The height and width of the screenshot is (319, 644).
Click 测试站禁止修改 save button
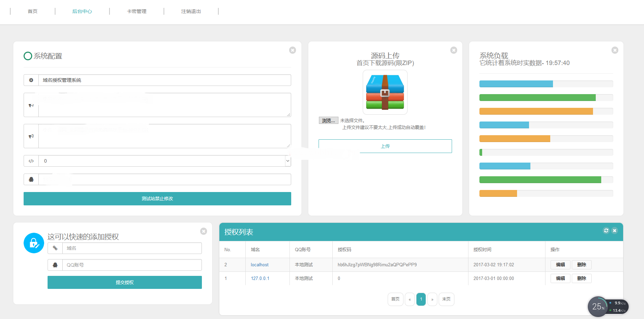click(x=157, y=199)
